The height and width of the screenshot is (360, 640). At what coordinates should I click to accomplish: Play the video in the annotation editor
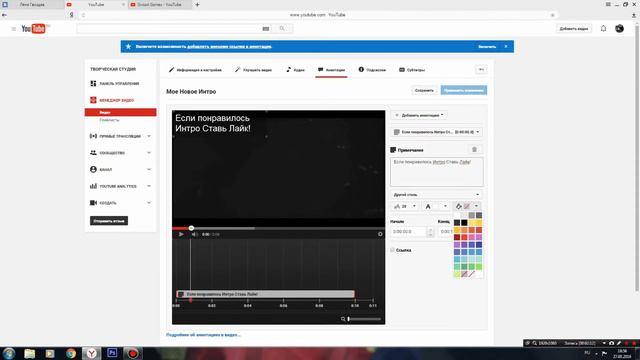click(x=181, y=234)
